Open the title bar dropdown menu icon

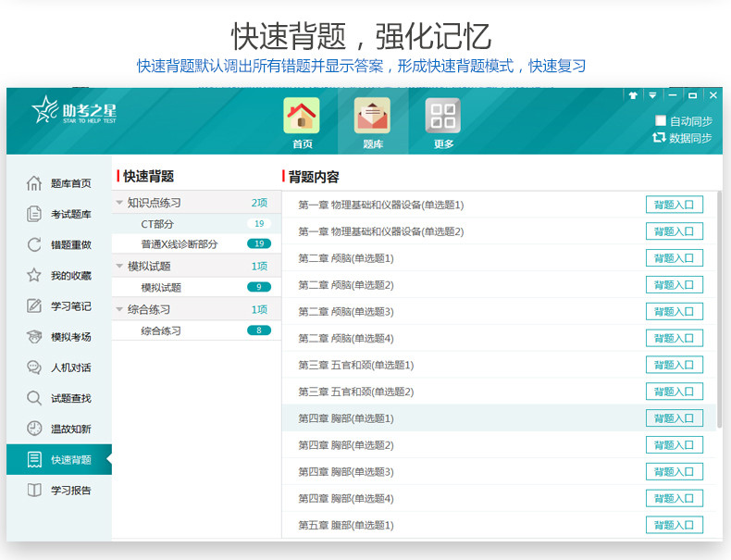pos(652,95)
